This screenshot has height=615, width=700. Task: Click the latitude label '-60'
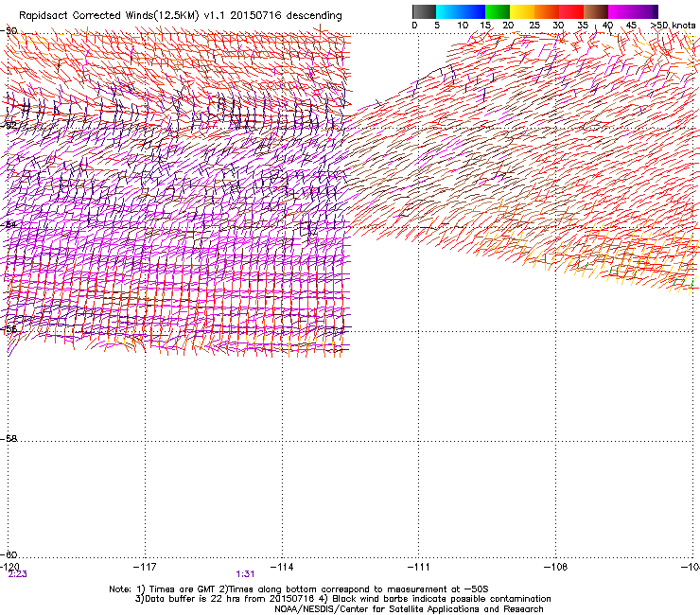[9, 554]
